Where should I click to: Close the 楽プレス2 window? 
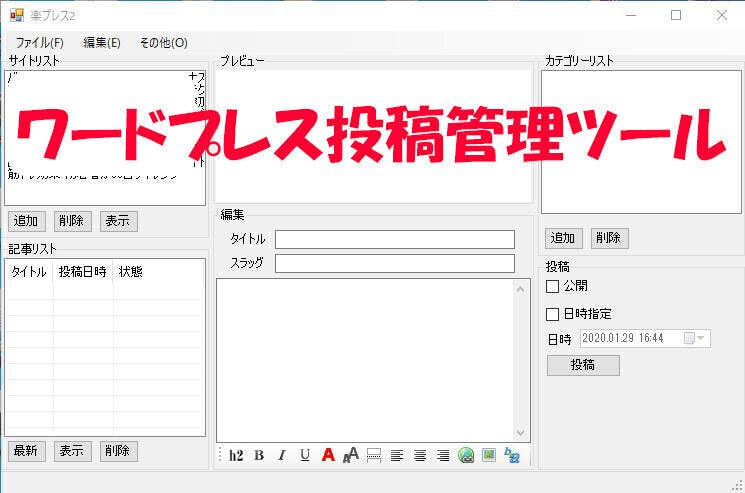pyautogui.click(x=722, y=15)
